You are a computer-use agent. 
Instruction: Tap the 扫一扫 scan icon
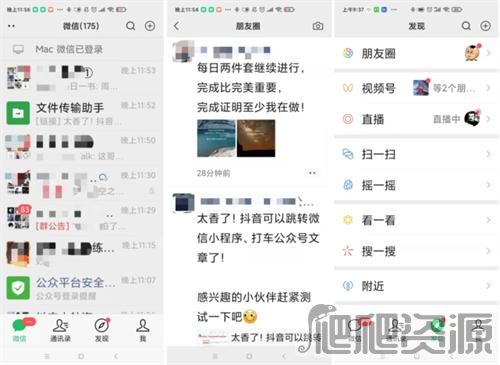[348, 154]
